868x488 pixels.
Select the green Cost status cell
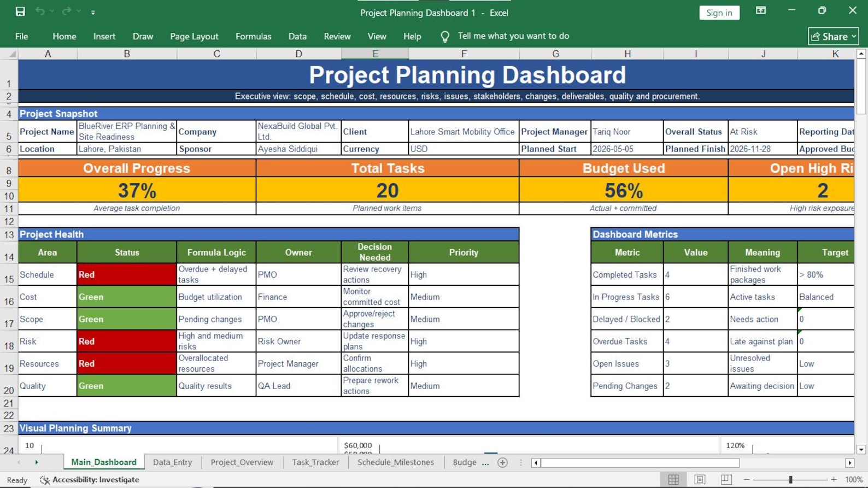click(x=127, y=297)
